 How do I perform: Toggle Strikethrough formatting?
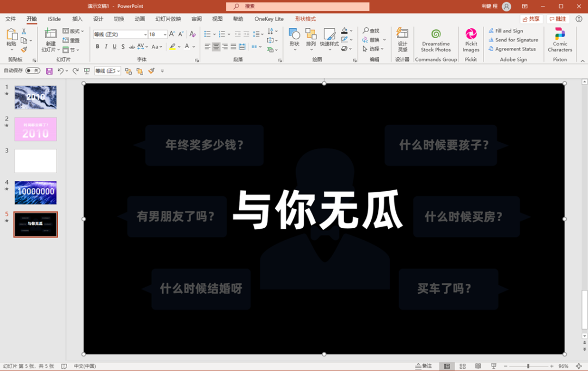click(x=132, y=46)
